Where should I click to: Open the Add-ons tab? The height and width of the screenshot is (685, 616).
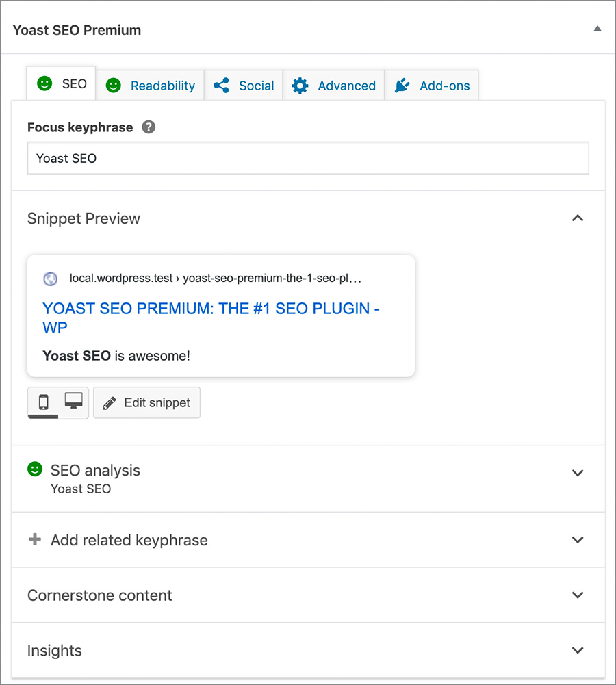[x=432, y=86]
